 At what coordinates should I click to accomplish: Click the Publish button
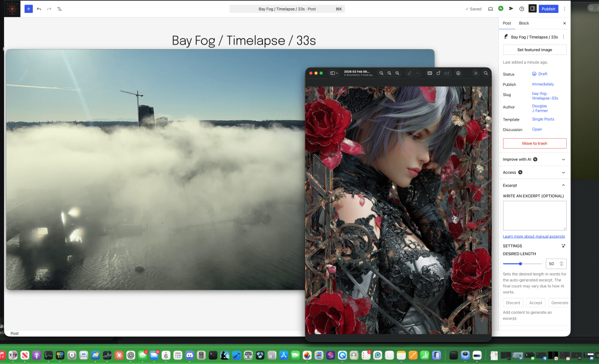[548, 9]
